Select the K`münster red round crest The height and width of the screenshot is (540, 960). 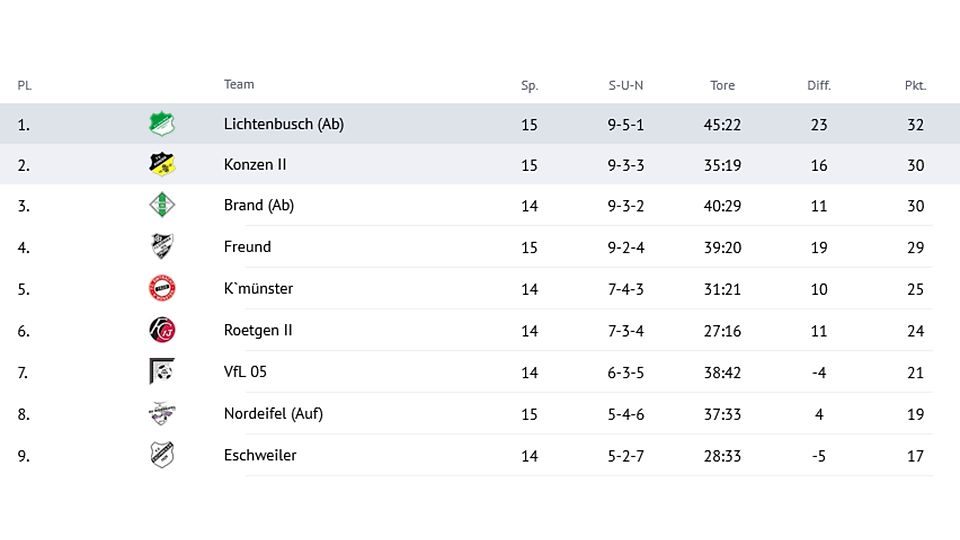(162, 288)
